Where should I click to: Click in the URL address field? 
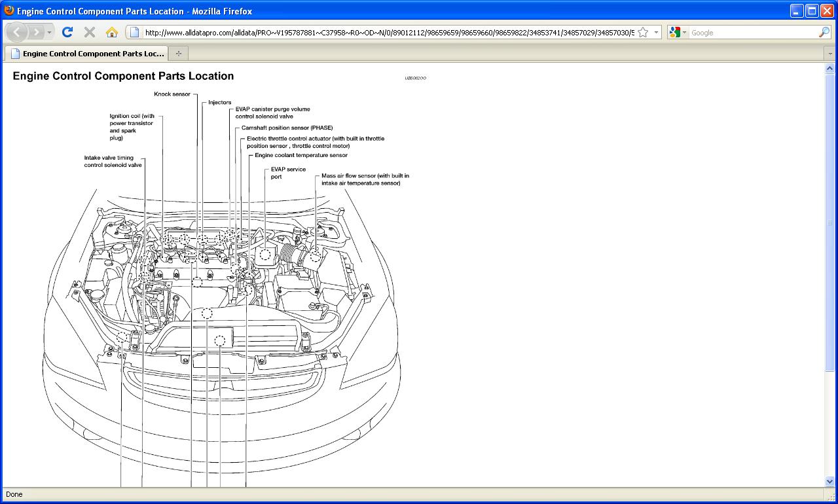(x=386, y=32)
